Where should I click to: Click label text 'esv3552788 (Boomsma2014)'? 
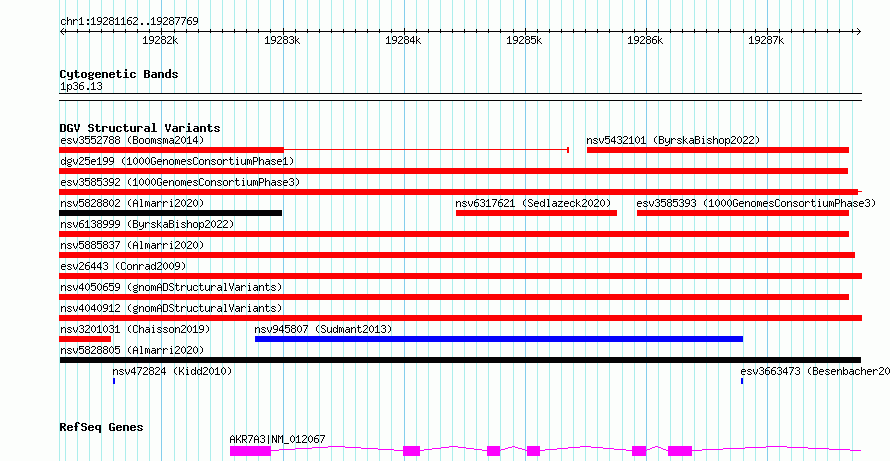coord(132,140)
